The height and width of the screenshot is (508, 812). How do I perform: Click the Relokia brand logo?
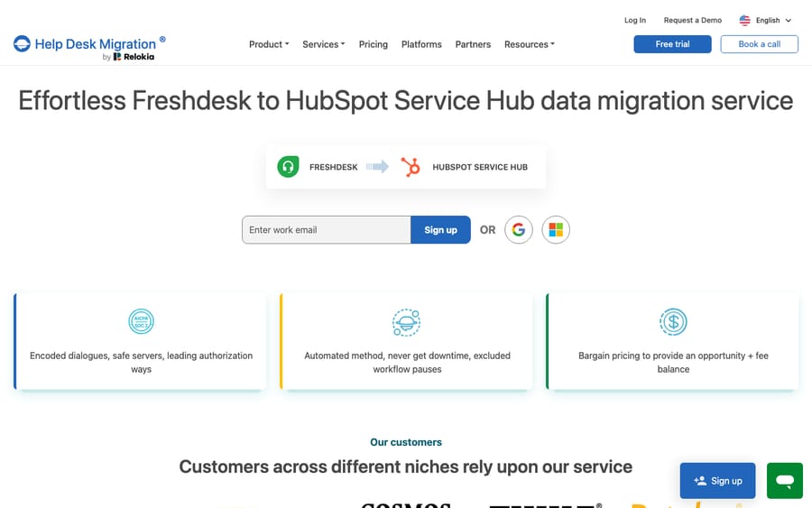[x=134, y=57]
